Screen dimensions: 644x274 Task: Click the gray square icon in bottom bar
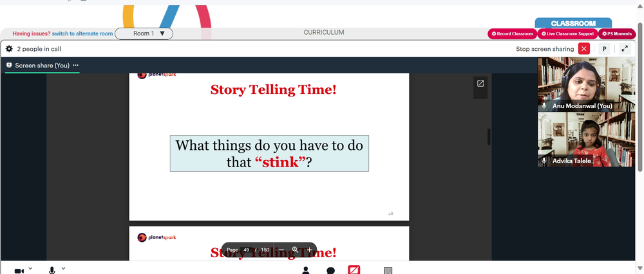click(x=388, y=271)
